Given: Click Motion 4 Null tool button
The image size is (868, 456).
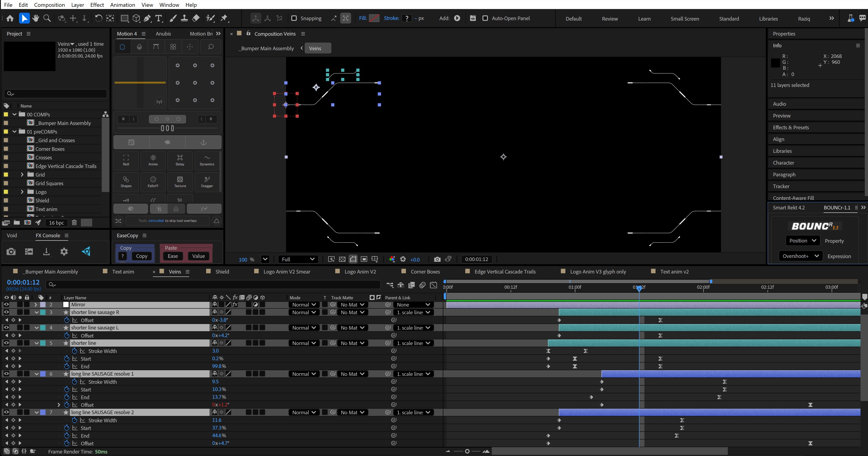Looking at the screenshot, I should (x=126, y=160).
